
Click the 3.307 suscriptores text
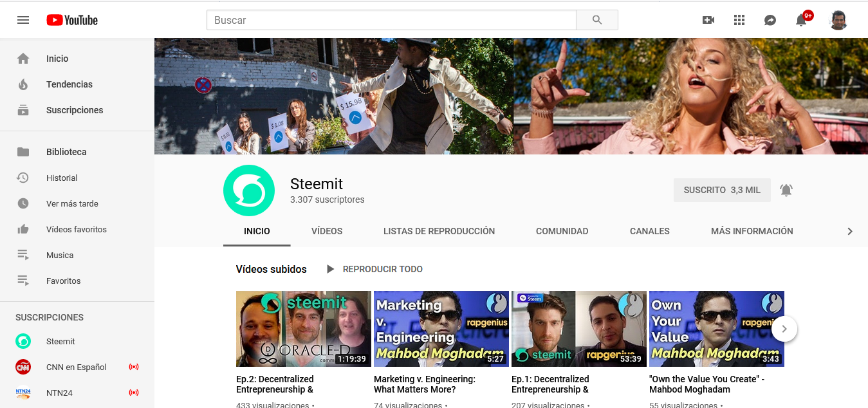point(328,199)
